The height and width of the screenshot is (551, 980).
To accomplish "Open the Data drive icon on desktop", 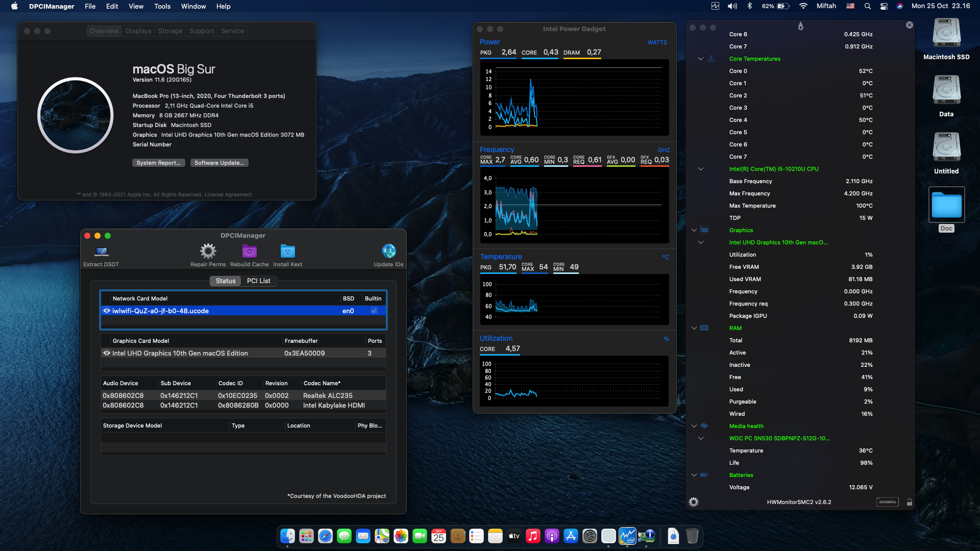I will [946, 90].
